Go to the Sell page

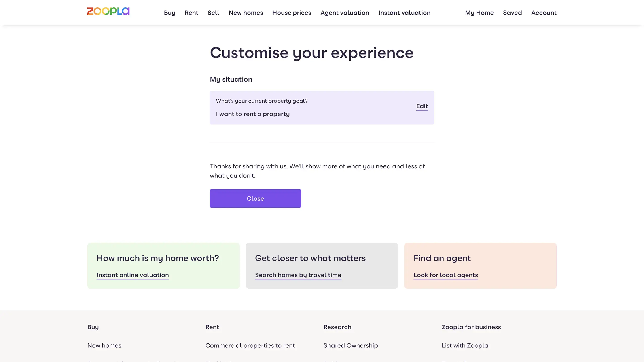point(213,13)
